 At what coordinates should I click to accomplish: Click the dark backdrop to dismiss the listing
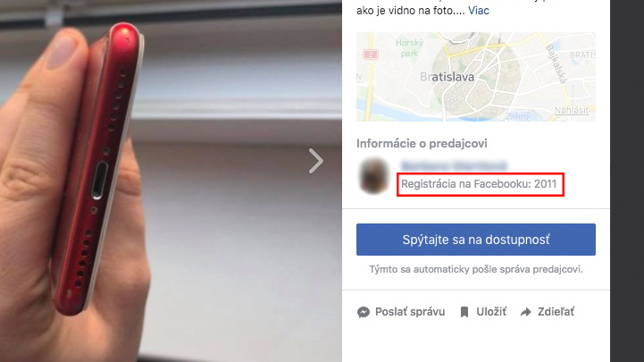point(627,181)
